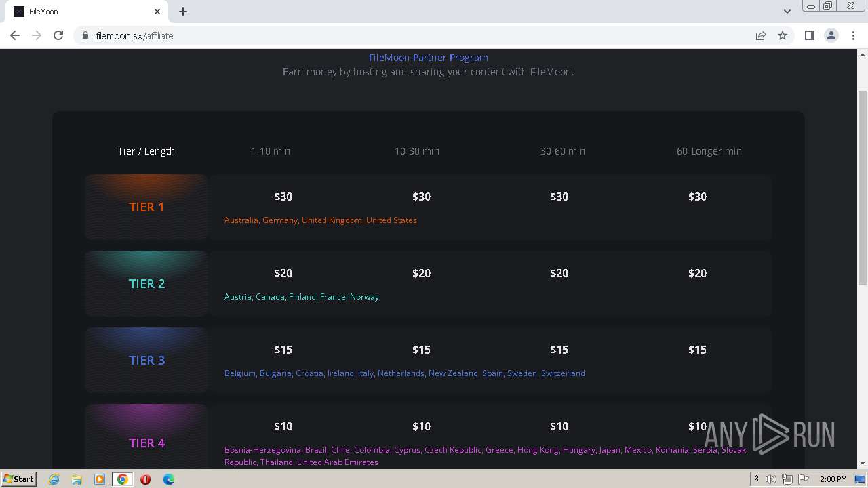Open media player taskbar icon

pos(100,479)
